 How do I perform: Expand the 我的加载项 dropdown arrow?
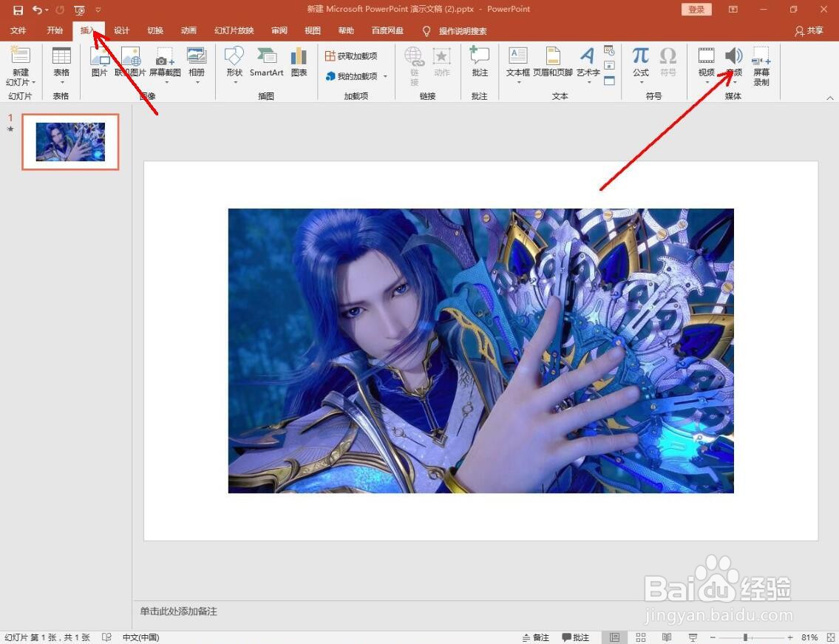[385, 76]
